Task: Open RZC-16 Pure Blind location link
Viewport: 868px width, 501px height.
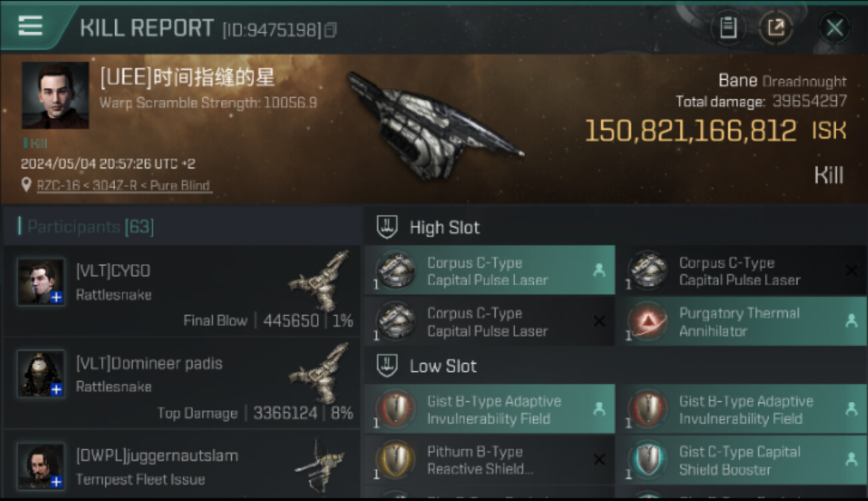Action: pos(123,186)
